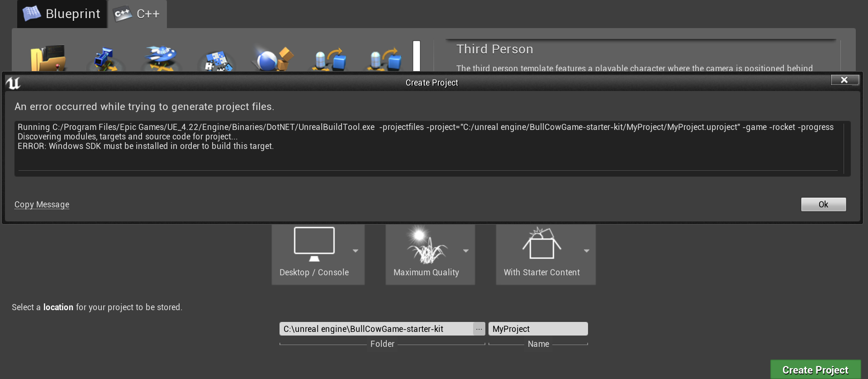The width and height of the screenshot is (868, 379).
Task: Click the template list vertical scrollbar
Action: pos(417,56)
